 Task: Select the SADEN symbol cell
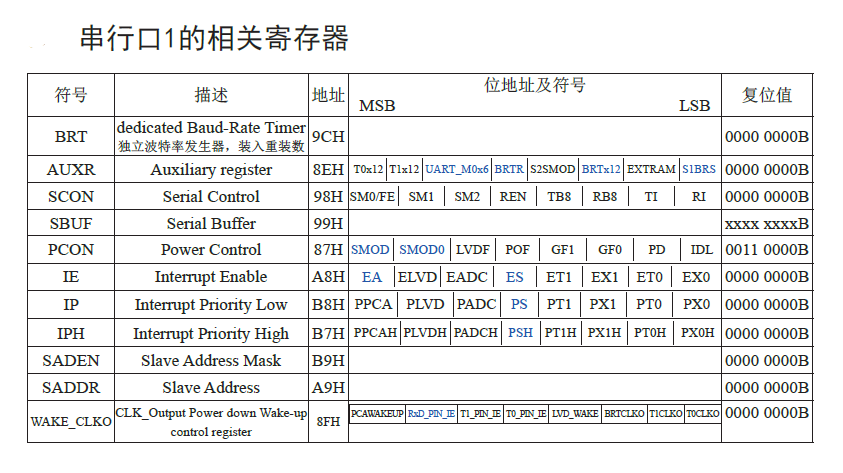pyautogui.click(x=70, y=361)
